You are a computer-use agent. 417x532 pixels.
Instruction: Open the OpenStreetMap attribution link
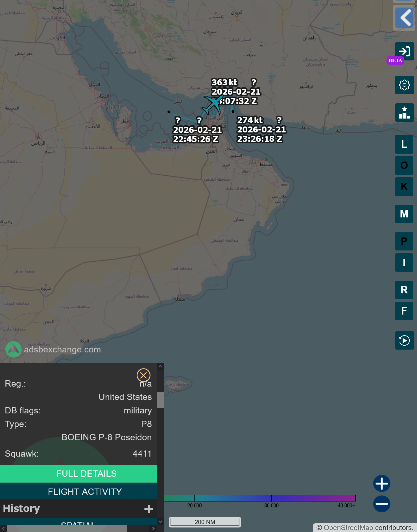(x=348, y=527)
